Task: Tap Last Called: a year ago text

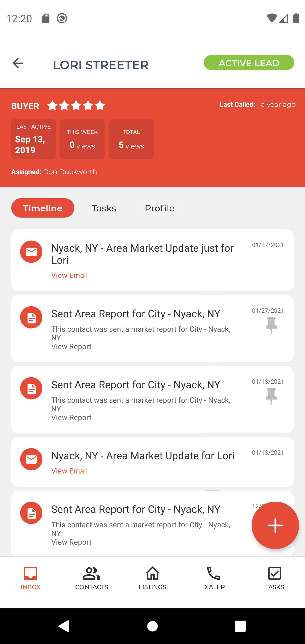Action: [258, 104]
